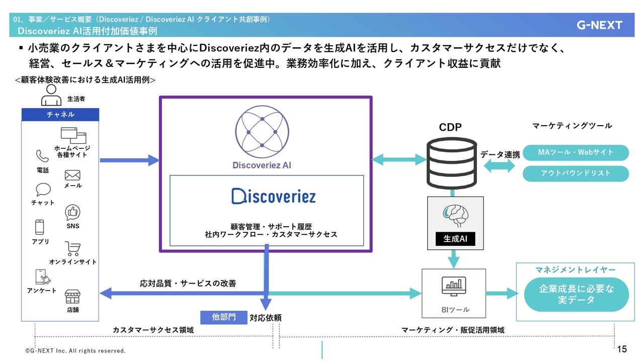The height and width of the screenshot is (362, 644).
Task: Click the 対応依頼 label
Action: [x=266, y=318]
